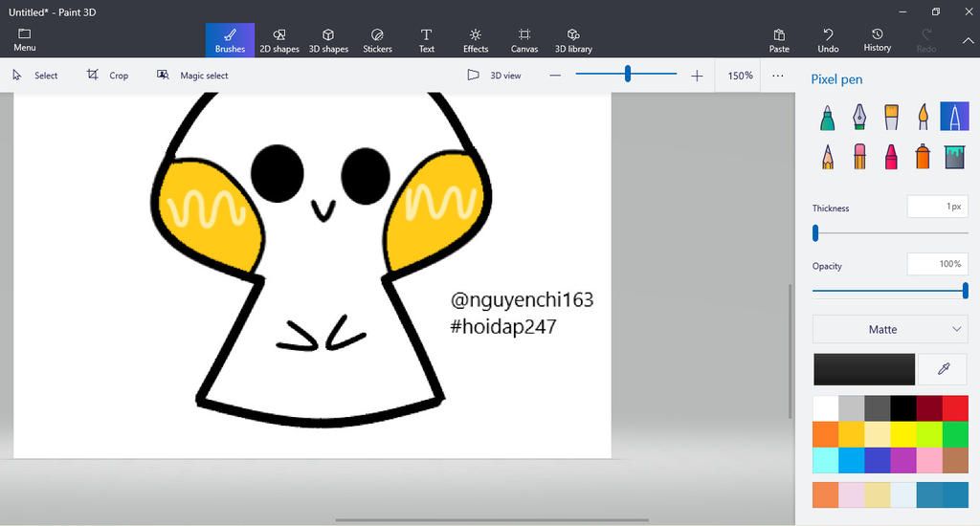Screen dimensions: 980x526
Task: Choose the bright yellow swatch
Action: point(903,435)
